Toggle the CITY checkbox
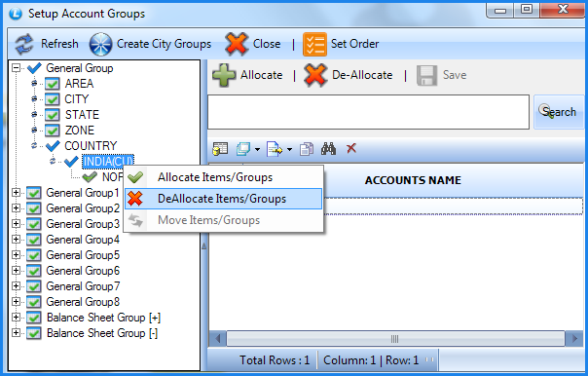Image resolution: width=588 pixels, height=376 pixels. 52,99
